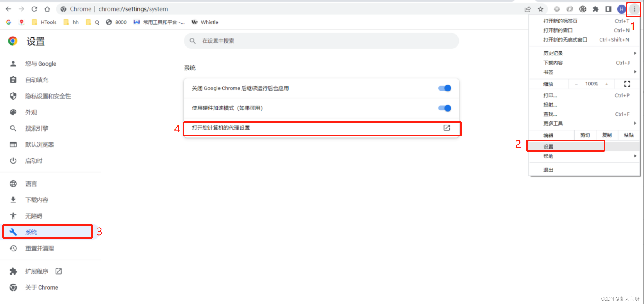Click 剪切 in edit row
This screenshot has width=644, height=304.
(585, 135)
